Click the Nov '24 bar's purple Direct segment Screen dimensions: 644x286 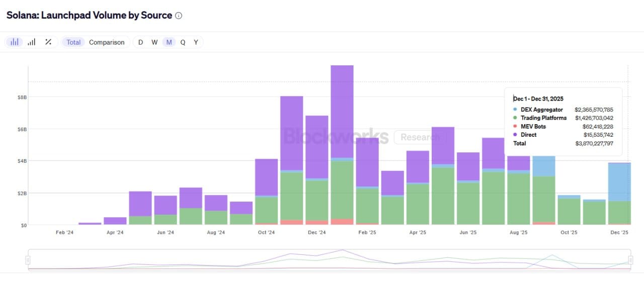click(292, 133)
